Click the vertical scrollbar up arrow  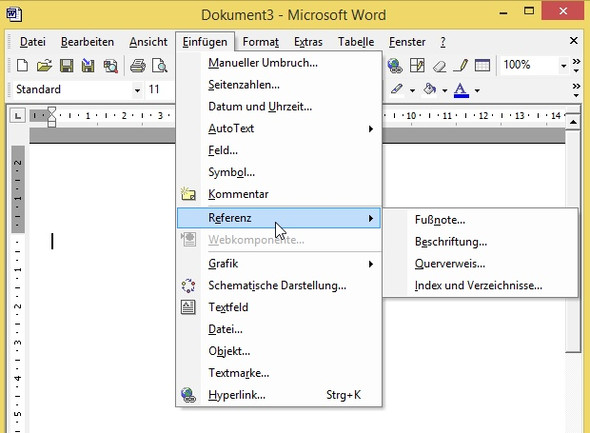point(573,122)
